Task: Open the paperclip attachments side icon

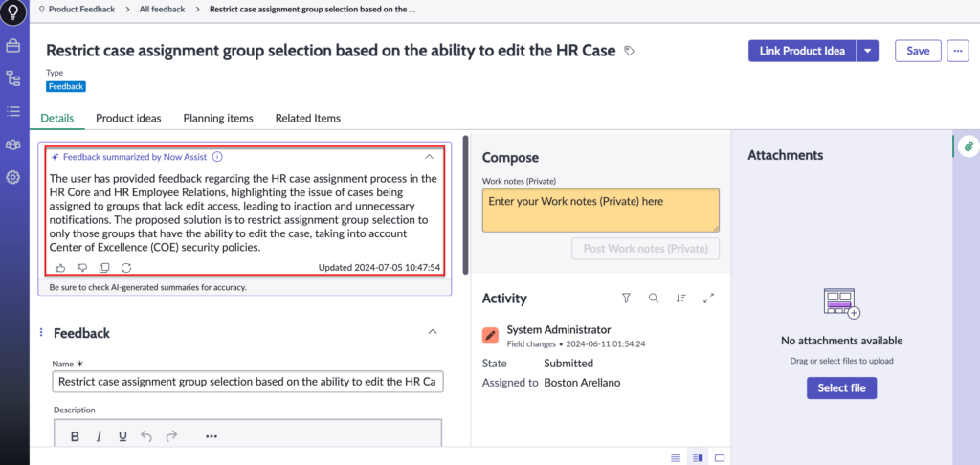Action: (x=968, y=146)
